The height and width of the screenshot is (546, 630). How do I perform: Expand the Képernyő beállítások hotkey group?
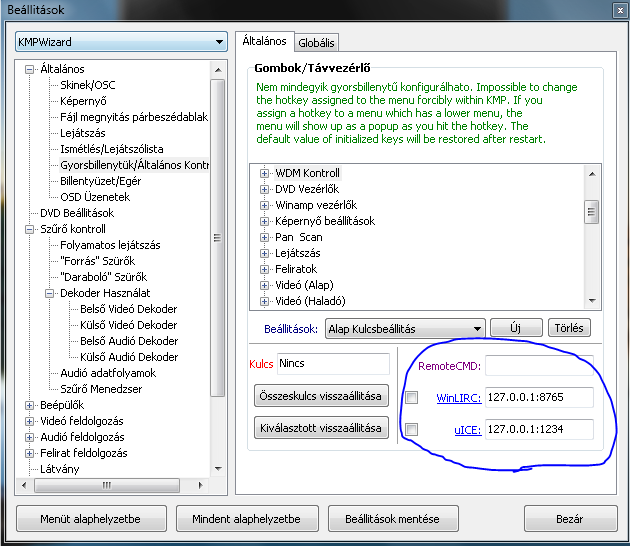[x=264, y=221]
